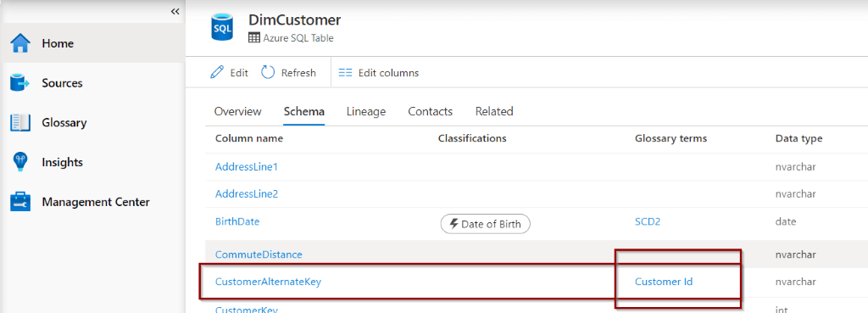Click int type in CustomerKey row
868x313 pixels.
[x=781, y=309]
